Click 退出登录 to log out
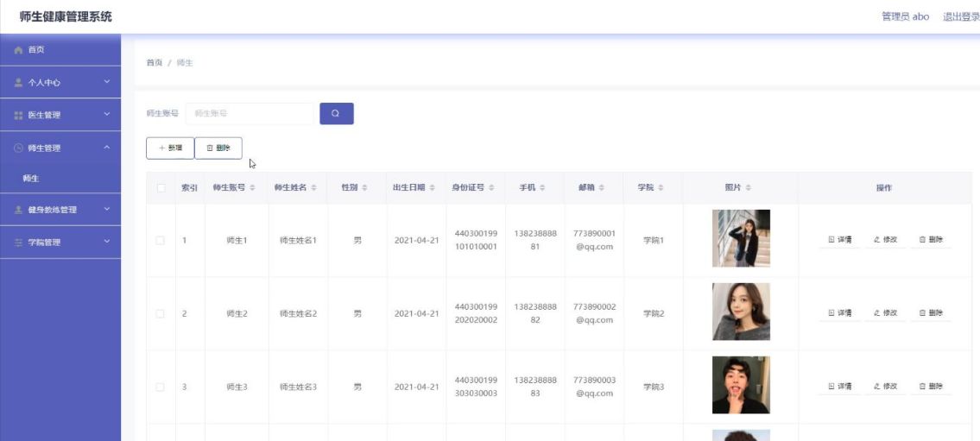 961,17
